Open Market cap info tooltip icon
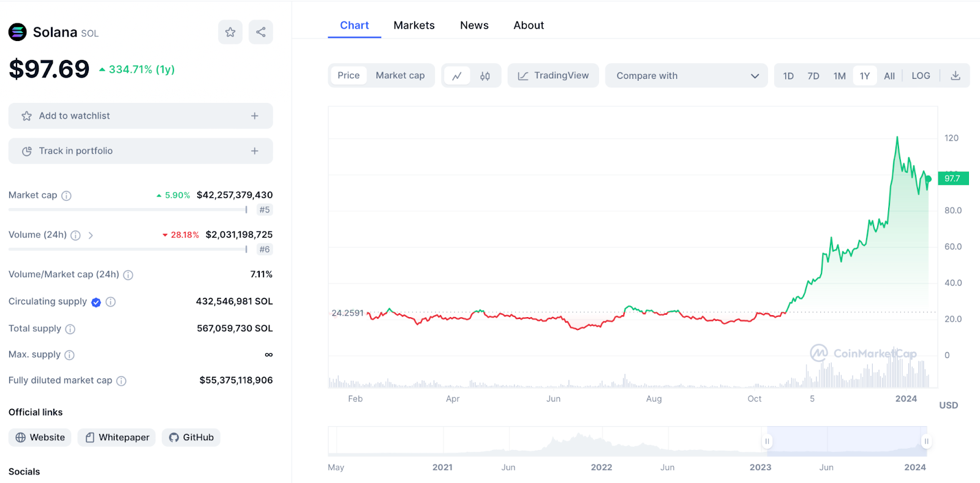 (x=66, y=196)
